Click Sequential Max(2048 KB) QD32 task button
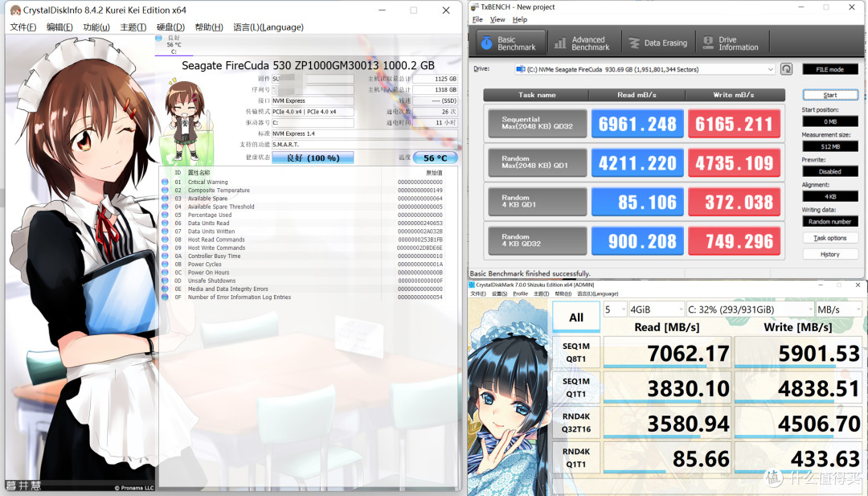This screenshot has width=868, height=496. [537, 123]
